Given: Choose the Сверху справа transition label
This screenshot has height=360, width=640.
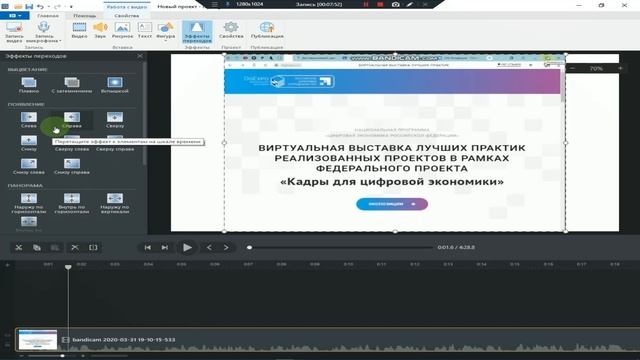Looking at the screenshot, I should pyautogui.click(x=115, y=149).
